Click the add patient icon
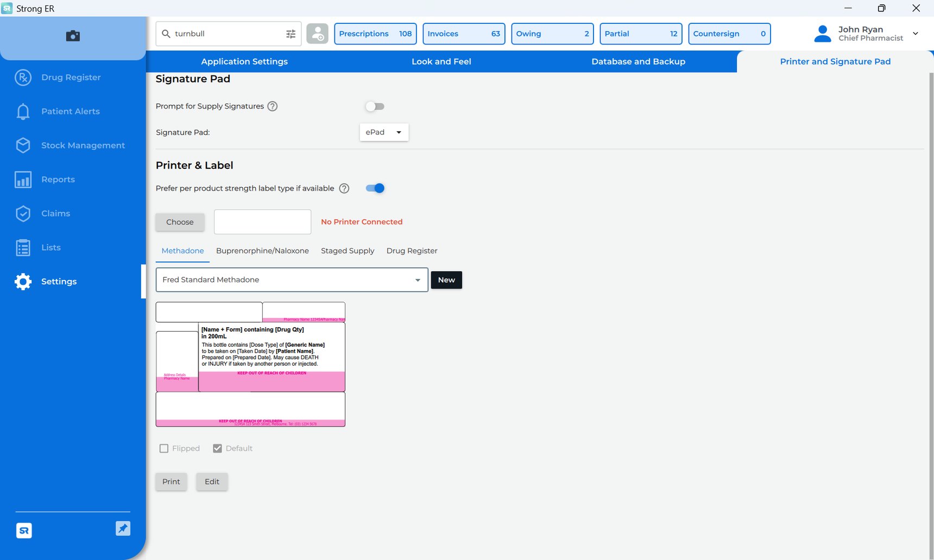934x560 pixels. [x=317, y=34]
